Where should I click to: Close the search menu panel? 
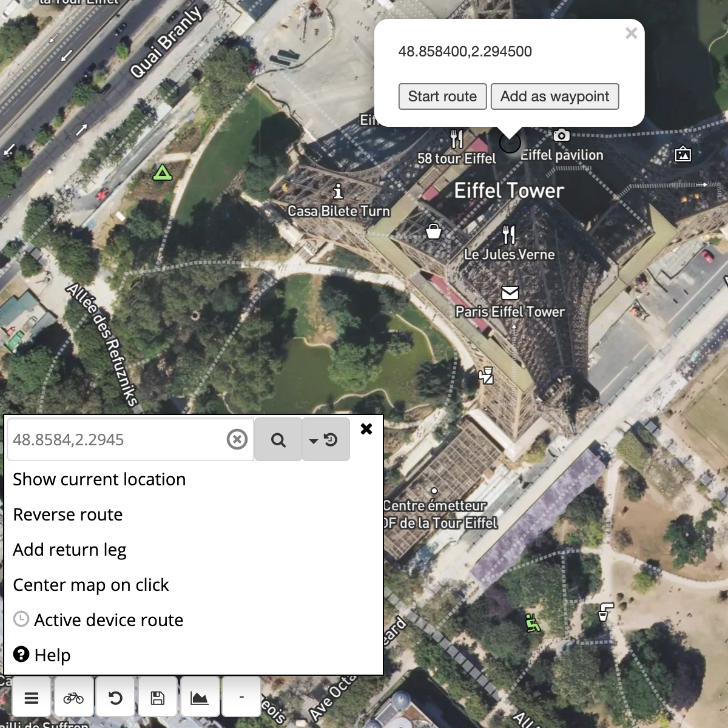366,429
